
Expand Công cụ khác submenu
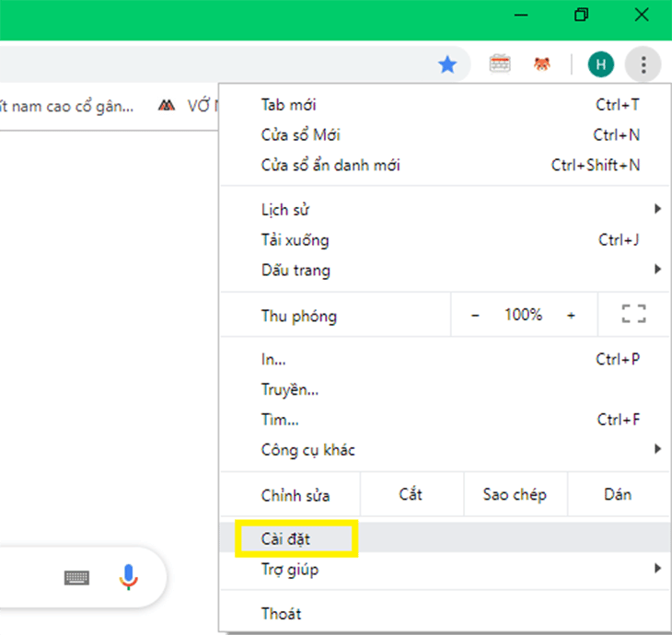(445, 449)
